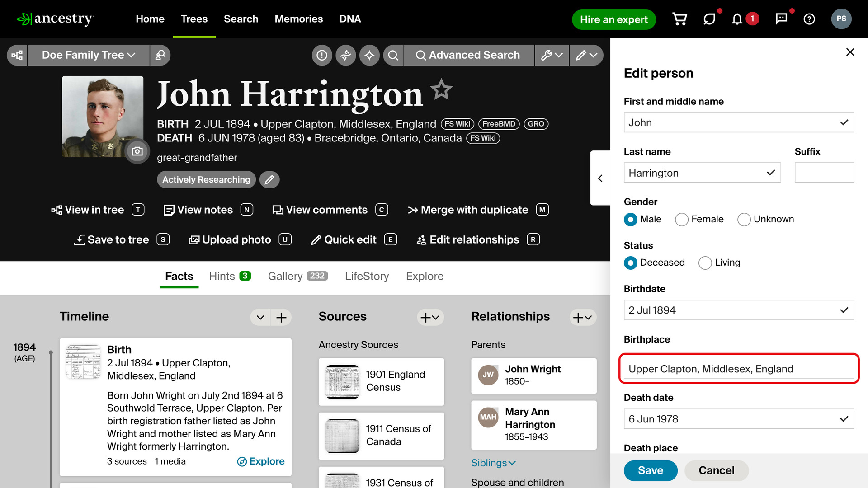Open the shopping cart icon
The height and width of the screenshot is (488, 868).
pos(679,19)
